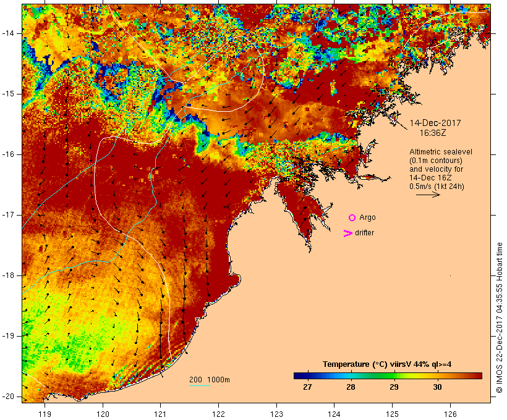Click the colorbar tick label 27
Image resolution: width=507 pixels, height=420 pixels.
click(307, 387)
